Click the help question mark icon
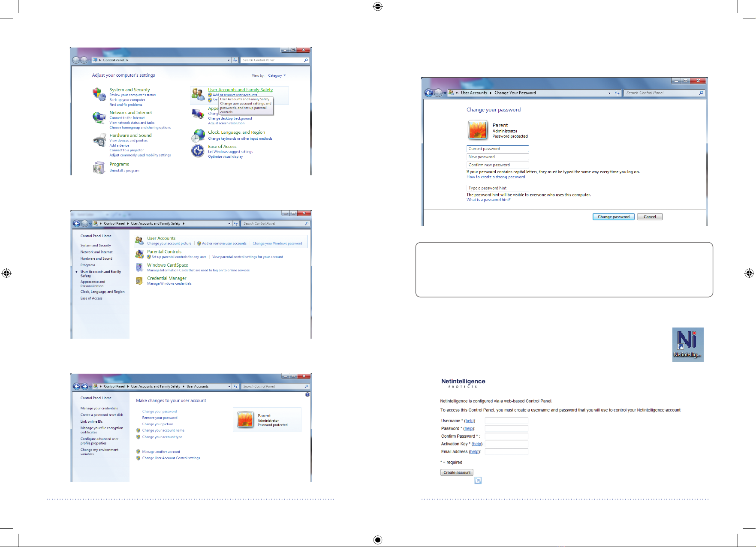The height and width of the screenshot is (547, 756). (307, 394)
